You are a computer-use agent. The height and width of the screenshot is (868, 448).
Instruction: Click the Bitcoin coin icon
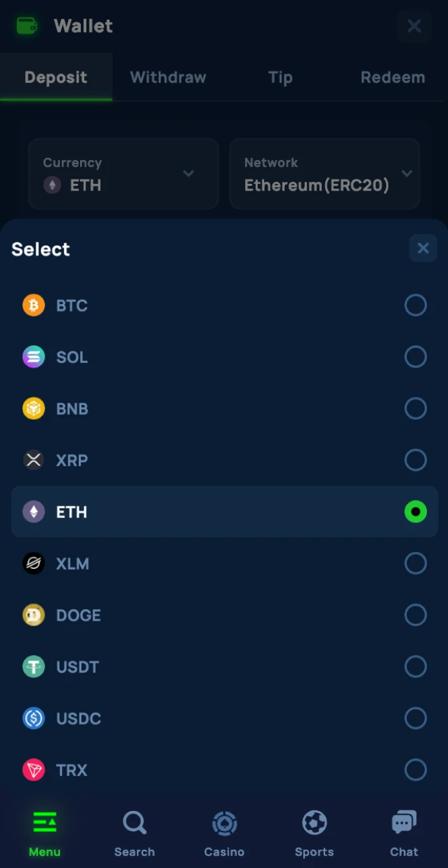point(34,305)
